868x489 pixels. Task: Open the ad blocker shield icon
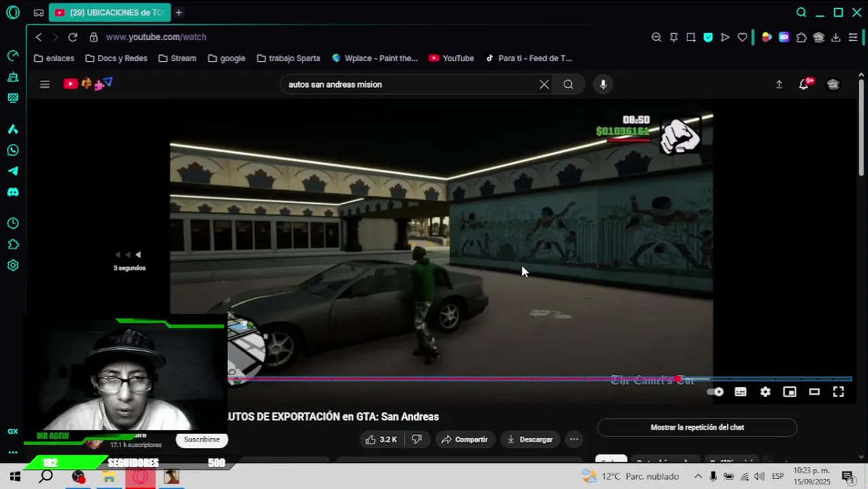click(x=708, y=37)
